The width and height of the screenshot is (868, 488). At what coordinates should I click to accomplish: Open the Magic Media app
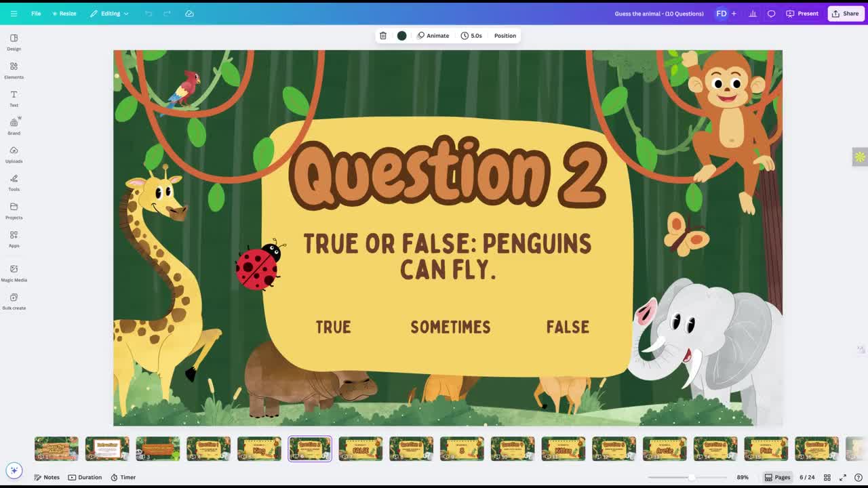coord(14,273)
